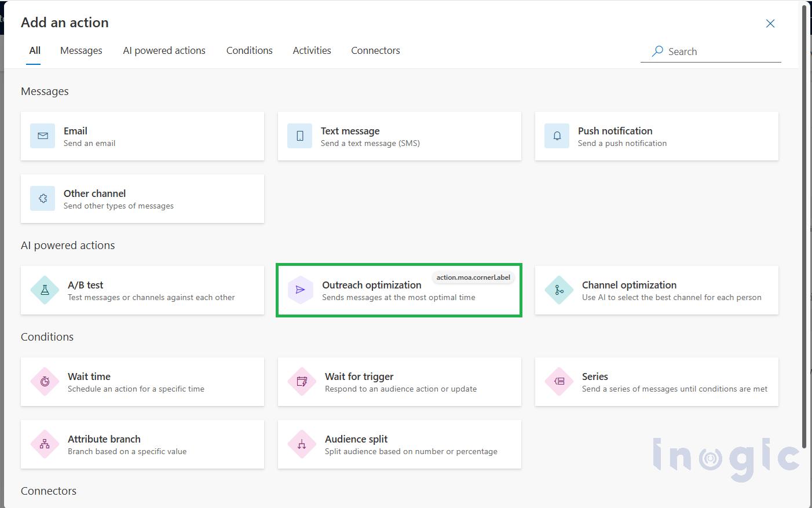
Task: Click the A/B test flask icon
Action: pos(45,290)
